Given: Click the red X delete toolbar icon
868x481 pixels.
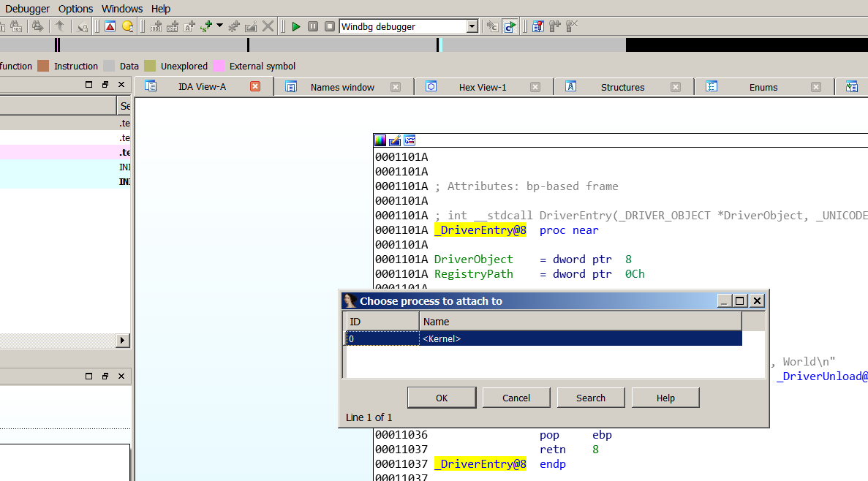Looking at the screenshot, I should tap(268, 26).
